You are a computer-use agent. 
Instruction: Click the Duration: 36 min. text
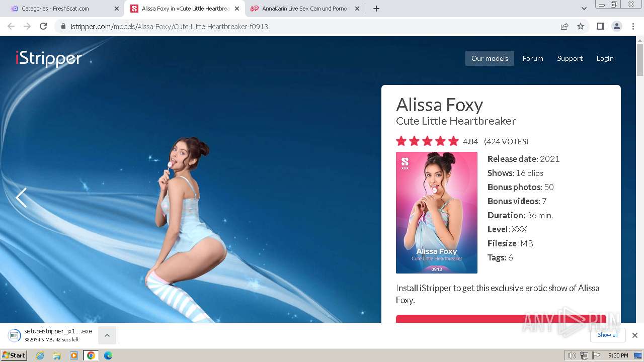point(520,215)
